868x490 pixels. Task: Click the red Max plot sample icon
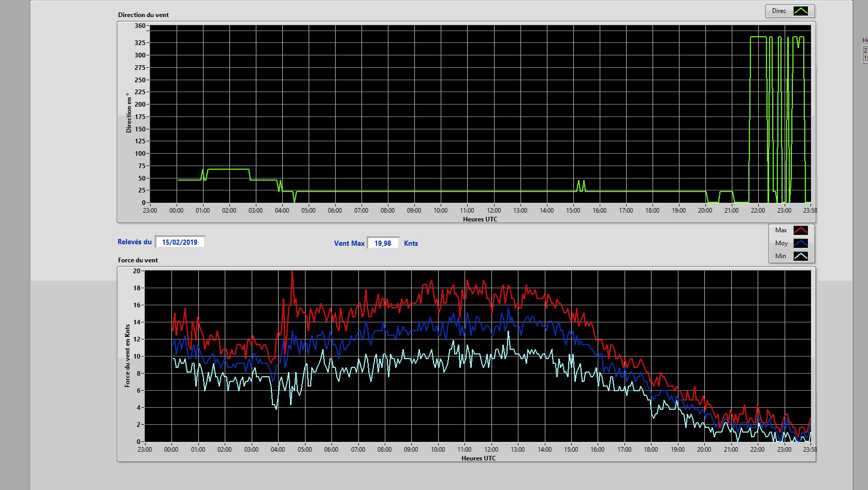pos(801,230)
